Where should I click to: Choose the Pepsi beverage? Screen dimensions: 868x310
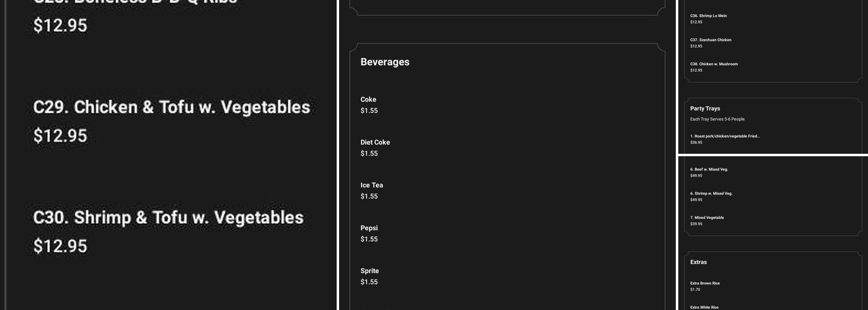coord(369,228)
